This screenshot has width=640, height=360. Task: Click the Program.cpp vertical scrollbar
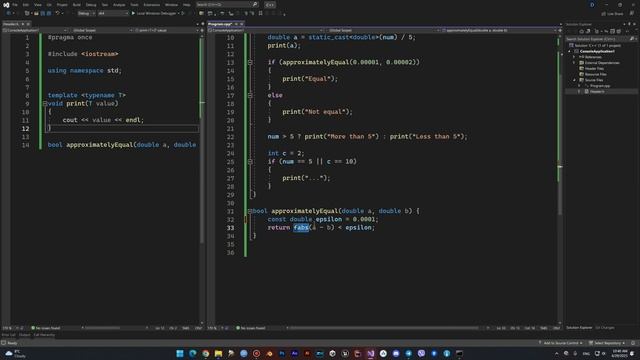[x=560, y=180]
